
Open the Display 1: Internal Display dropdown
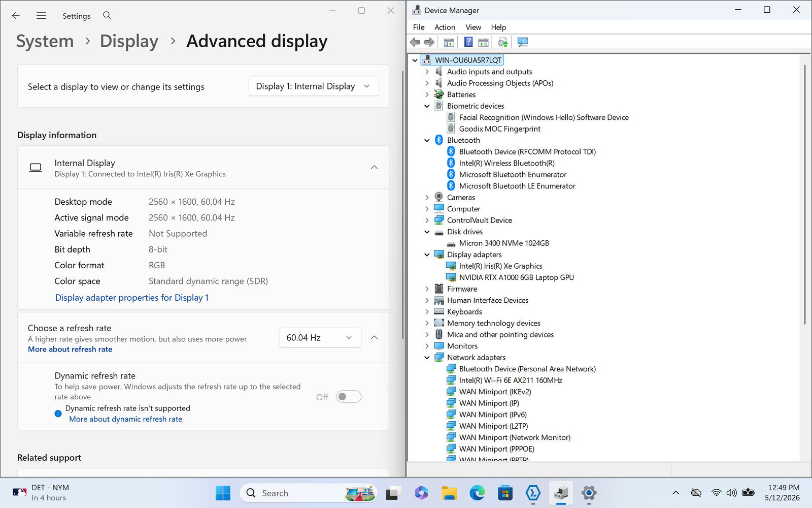pyautogui.click(x=314, y=86)
